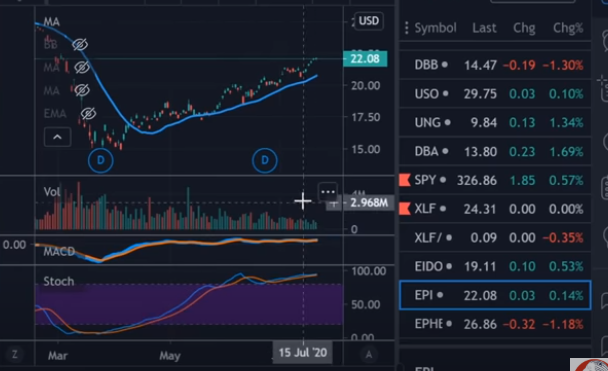This screenshot has width=608, height=371.
Task: Toggle the A auto-scale button
Action: (369, 354)
